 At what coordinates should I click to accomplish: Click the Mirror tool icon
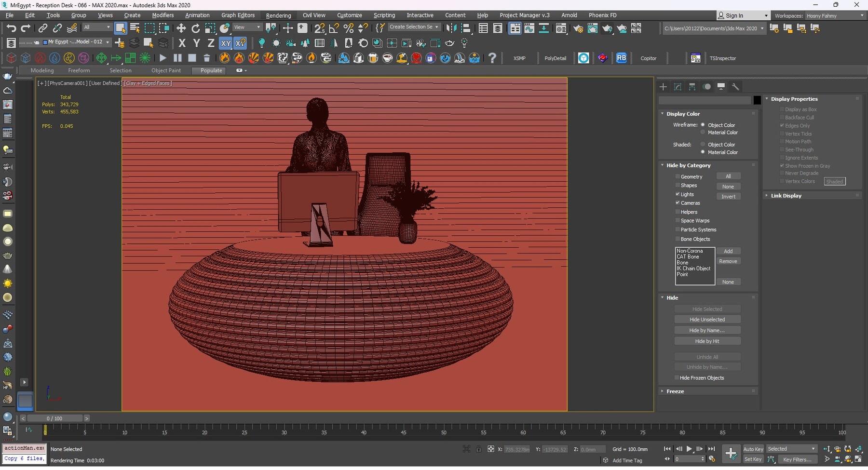coord(451,28)
